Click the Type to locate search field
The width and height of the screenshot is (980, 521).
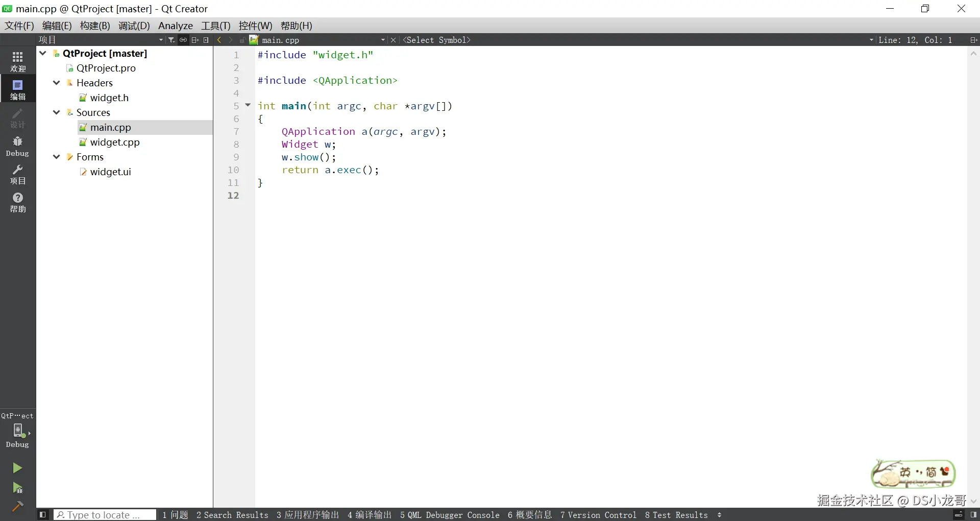point(105,515)
